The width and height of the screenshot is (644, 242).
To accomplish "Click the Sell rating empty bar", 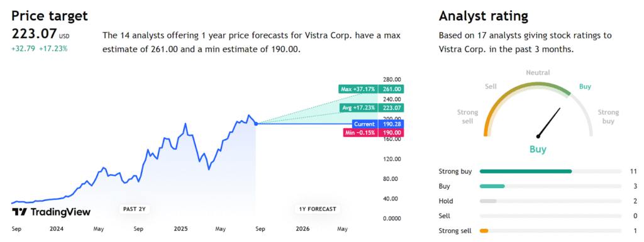I will (x=550, y=216).
